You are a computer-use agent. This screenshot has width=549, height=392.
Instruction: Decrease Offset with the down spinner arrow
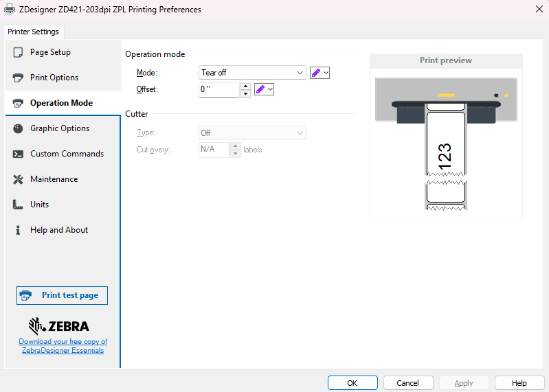[245, 93]
